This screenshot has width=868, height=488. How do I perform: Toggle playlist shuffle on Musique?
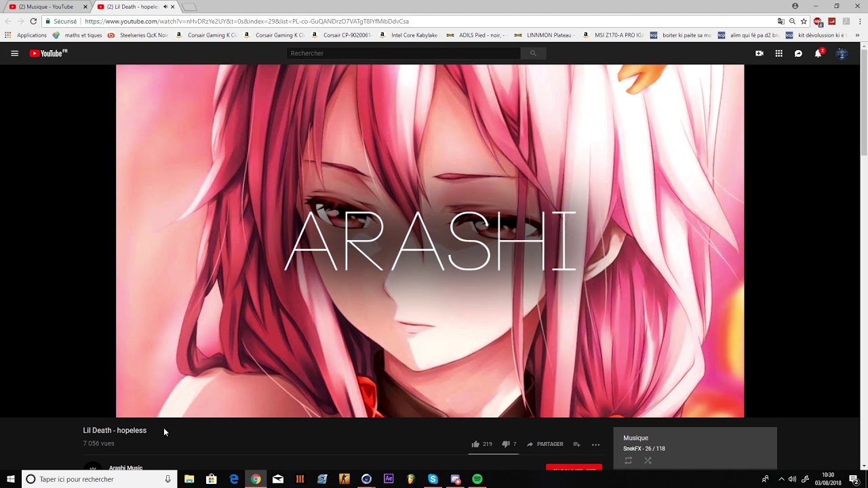[648, 460]
